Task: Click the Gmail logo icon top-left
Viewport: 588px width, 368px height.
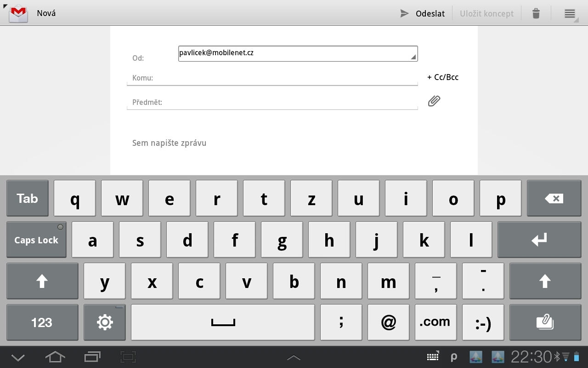Action: point(17,13)
